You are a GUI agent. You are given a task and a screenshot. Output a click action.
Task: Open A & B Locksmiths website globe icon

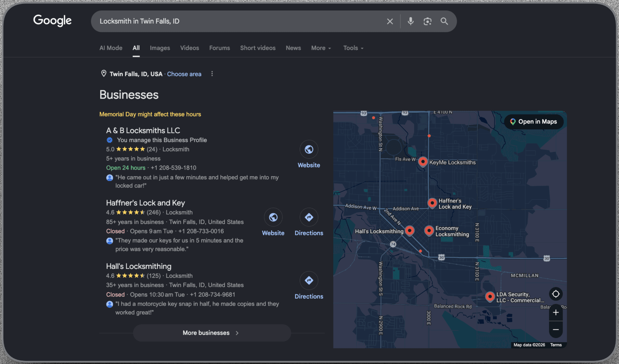pos(309,149)
